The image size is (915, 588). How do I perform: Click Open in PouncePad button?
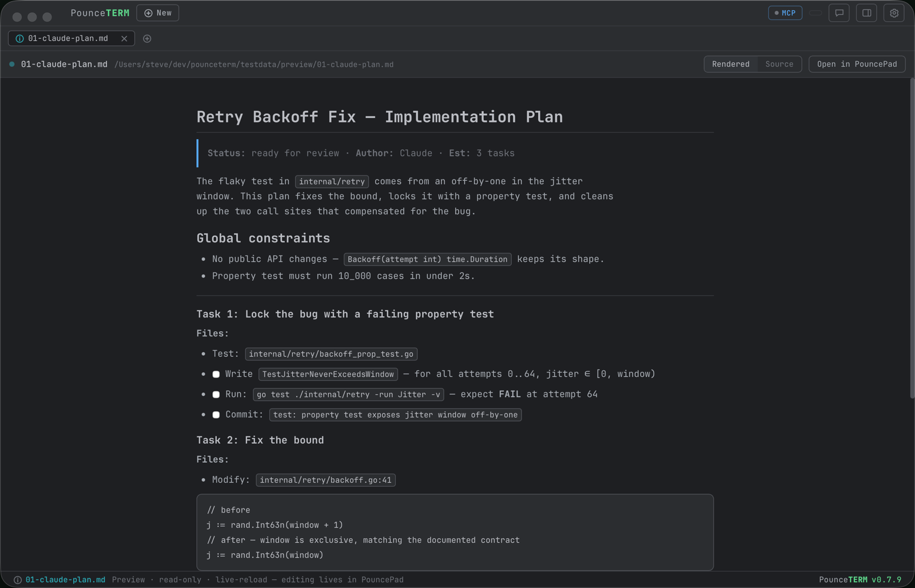[857, 64]
